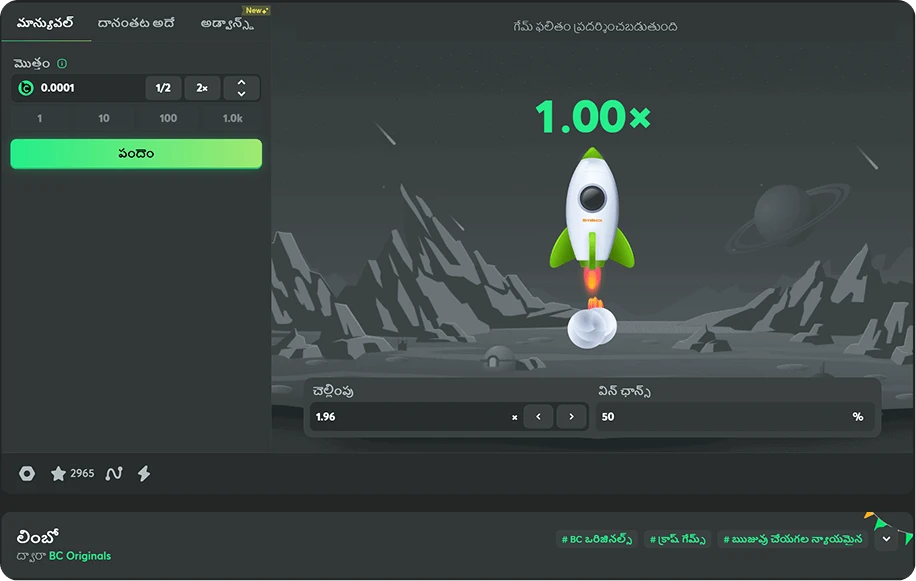Decrease payout using the left arrow
Image resolution: width=916 pixels, height=581 pixels.
(x=538, y=416)
